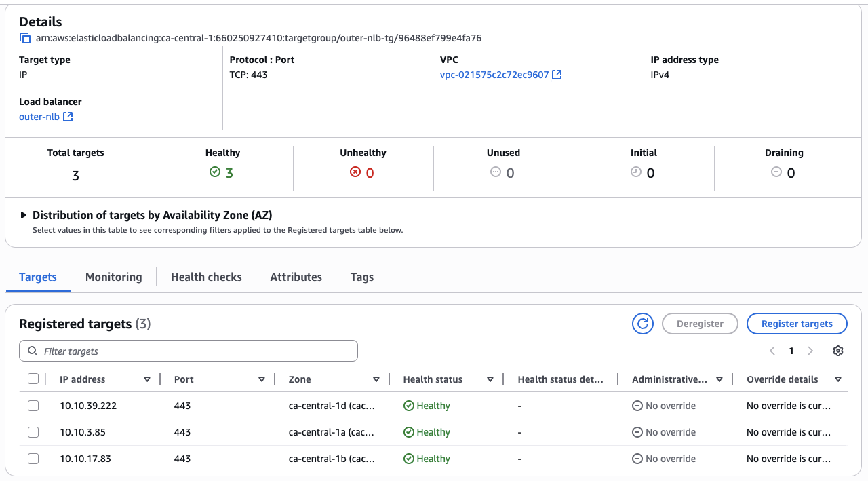
Task: Select checkbox for target 10.10.3.85
Action: (33, 432)
